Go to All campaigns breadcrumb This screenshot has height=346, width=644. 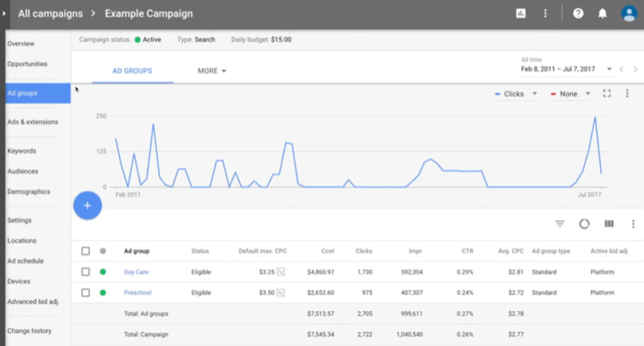(50, 13)
